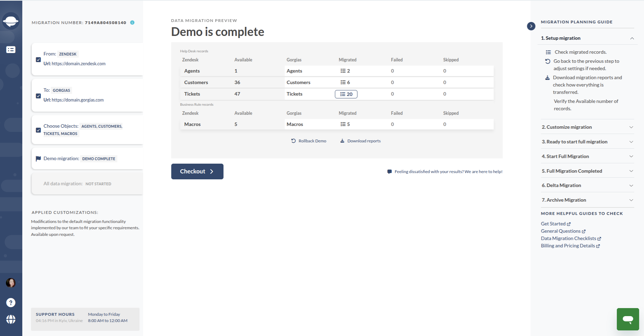Click Download reports link
This screenshot has height=336, width=644.
[361, 141]
